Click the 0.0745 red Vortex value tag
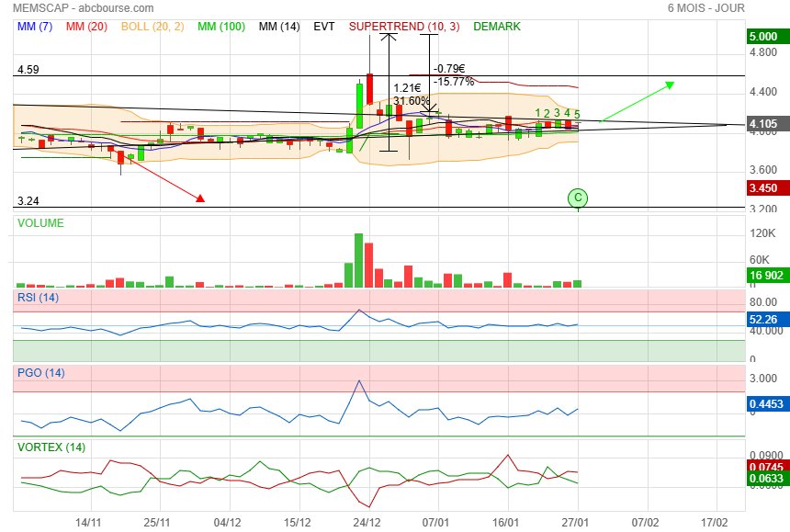The width and height of the screenshot is (790, 532). point(766,466)
